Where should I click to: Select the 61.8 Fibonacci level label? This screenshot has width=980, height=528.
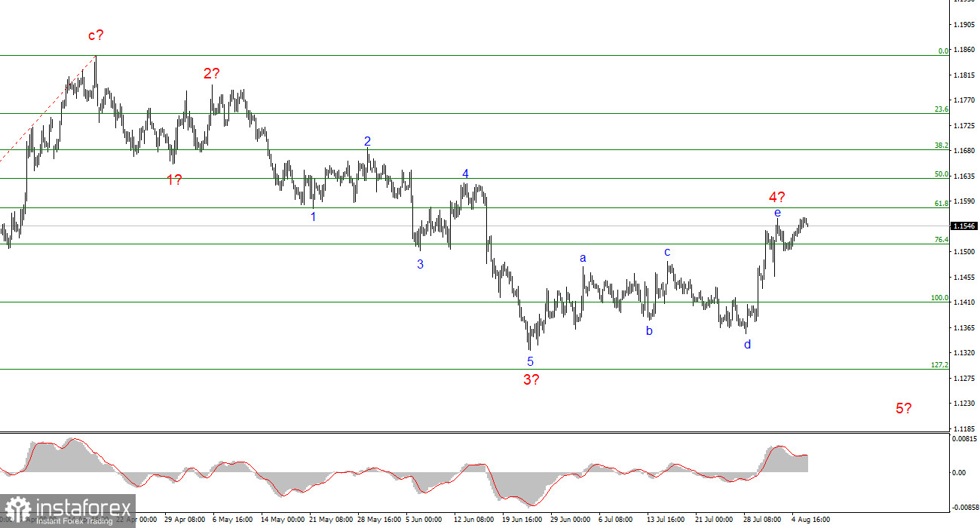click(x=942, y=204)
